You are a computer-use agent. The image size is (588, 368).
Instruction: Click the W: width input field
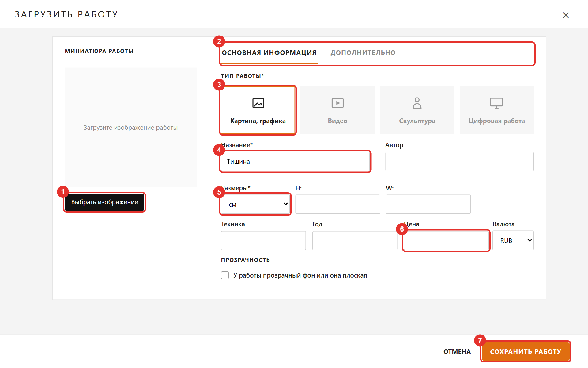point(428,204)
